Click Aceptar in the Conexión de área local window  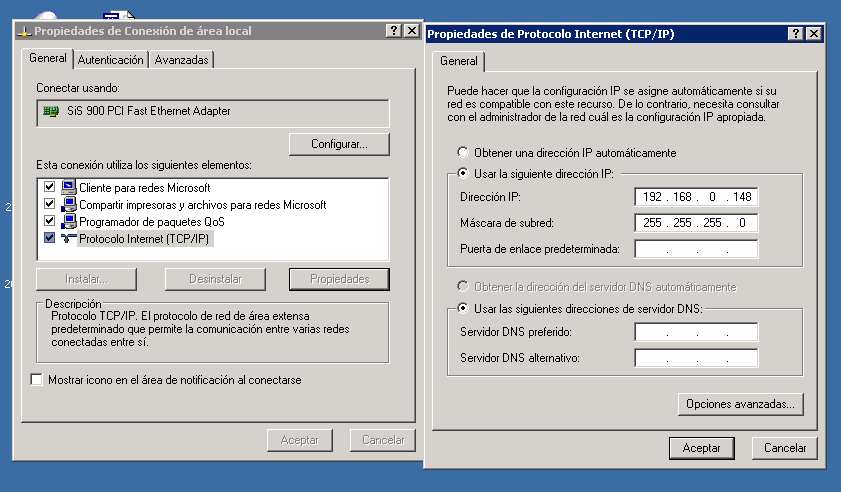299,440
